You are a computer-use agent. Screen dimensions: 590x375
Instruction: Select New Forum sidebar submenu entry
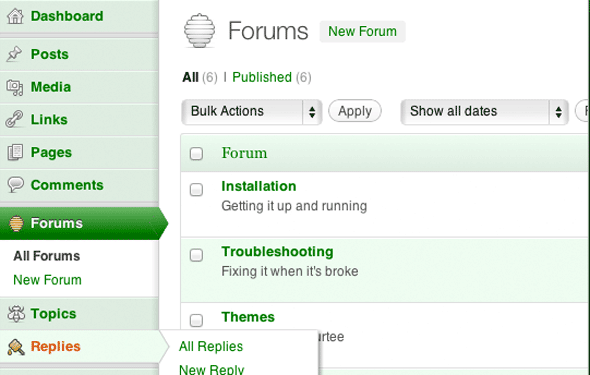tap(47, 280)
